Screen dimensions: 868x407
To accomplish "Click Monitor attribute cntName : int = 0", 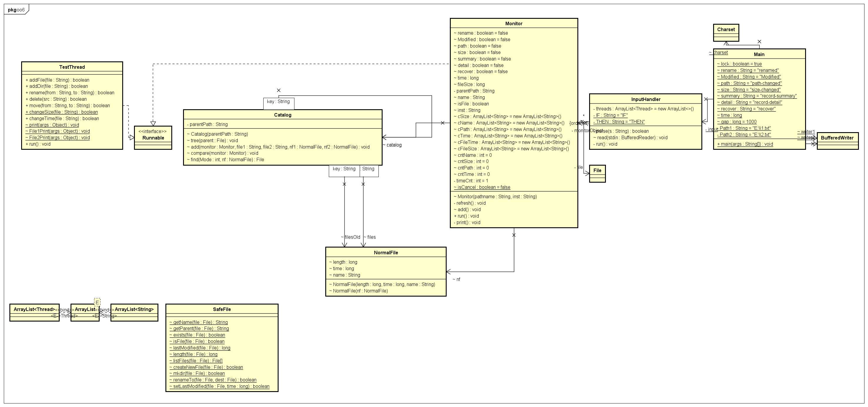I will [472, 155].
